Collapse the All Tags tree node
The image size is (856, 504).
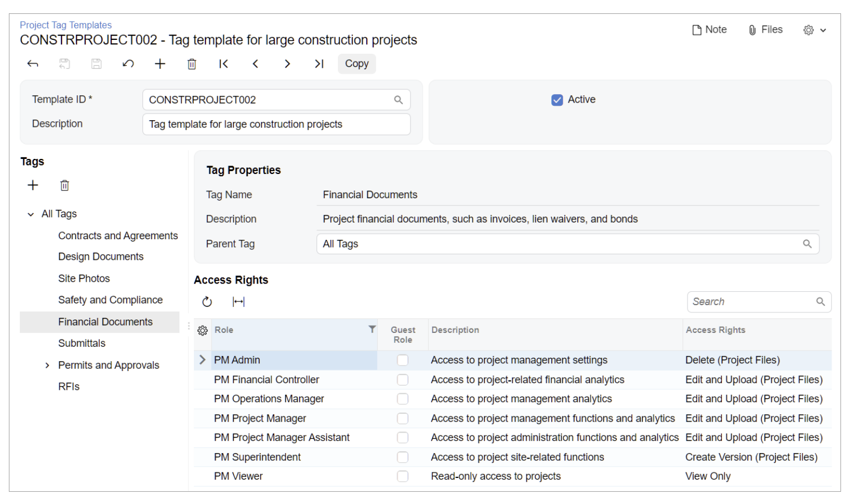[31, 214]
